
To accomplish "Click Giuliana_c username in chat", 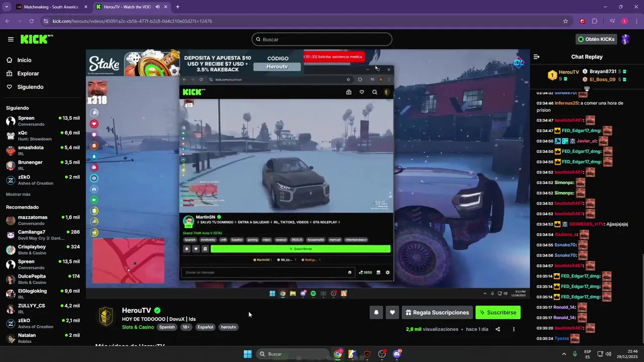I will (566, 234).
